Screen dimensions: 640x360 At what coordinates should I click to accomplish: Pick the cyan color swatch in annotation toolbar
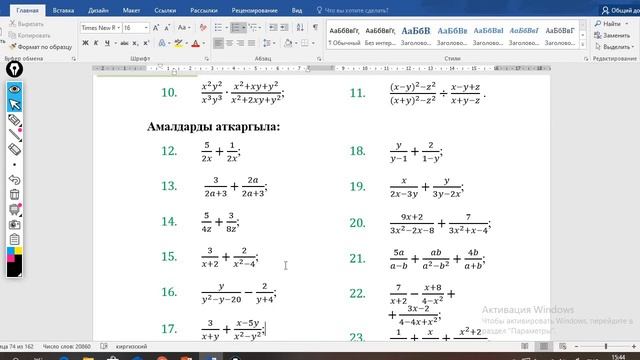click(x=11, y=251)
